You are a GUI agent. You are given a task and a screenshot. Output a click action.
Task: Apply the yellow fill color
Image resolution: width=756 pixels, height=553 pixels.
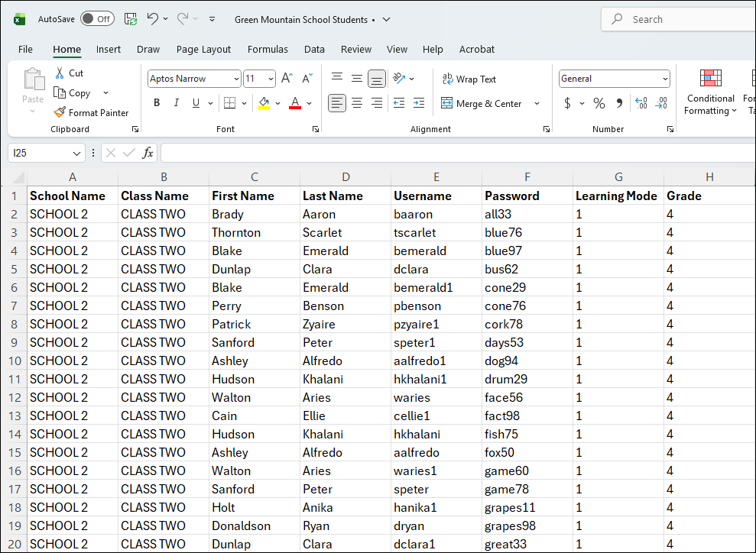(264, 103)
